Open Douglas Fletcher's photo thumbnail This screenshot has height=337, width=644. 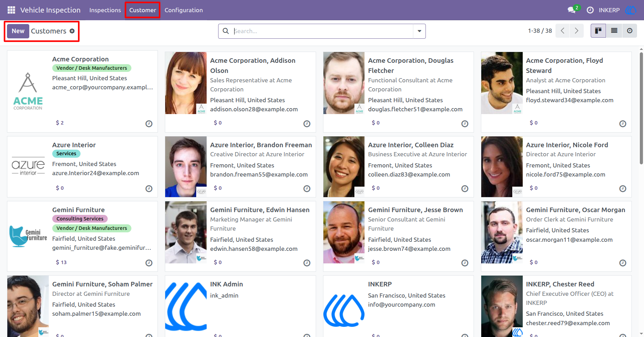tap(344, 83)
